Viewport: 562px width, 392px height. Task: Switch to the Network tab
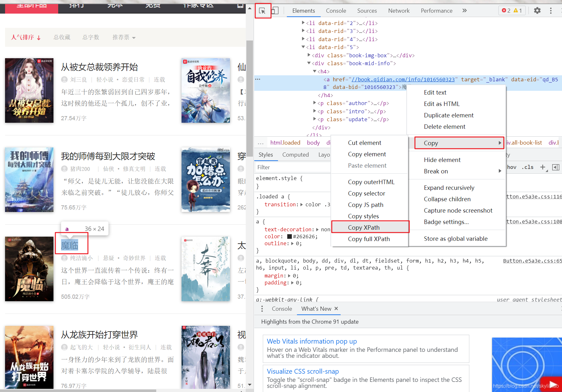pos(399,10)
